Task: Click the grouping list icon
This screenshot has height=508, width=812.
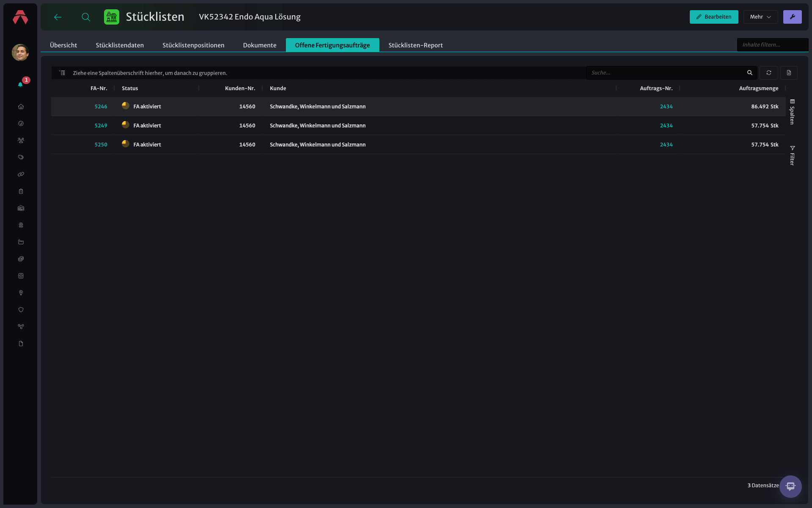Action: (x=62, y=73)
